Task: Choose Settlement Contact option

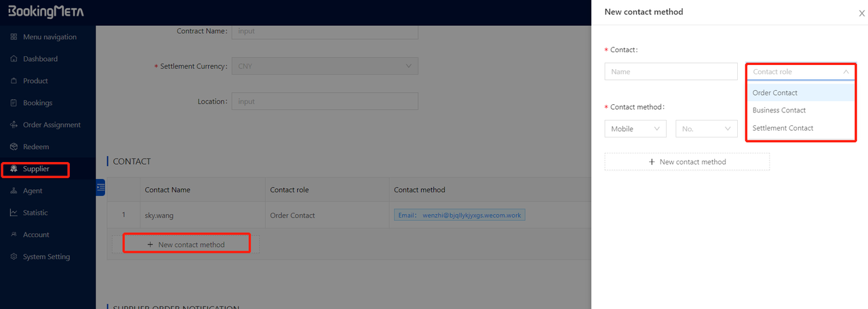Action: 783,128
